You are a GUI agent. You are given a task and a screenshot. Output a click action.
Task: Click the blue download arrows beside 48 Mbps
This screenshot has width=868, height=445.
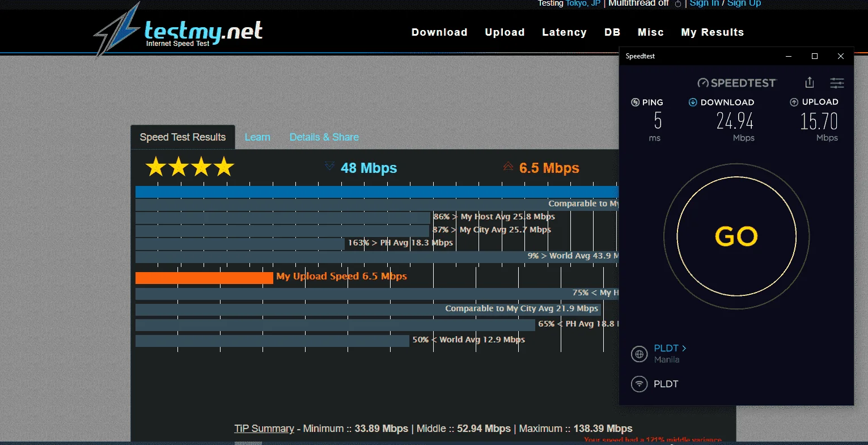pyautogui.click(x=329, y=166)
